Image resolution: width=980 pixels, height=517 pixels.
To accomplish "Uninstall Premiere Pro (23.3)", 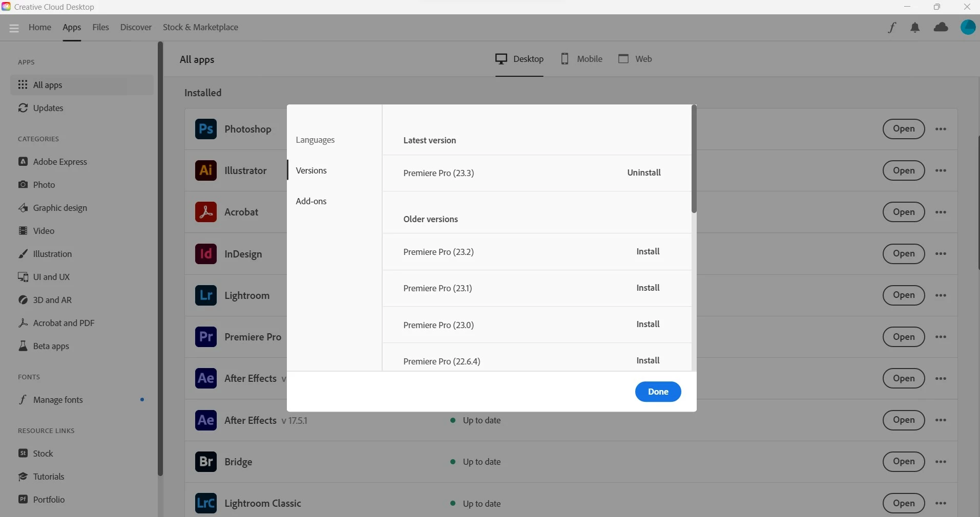I will click(644, 173).
